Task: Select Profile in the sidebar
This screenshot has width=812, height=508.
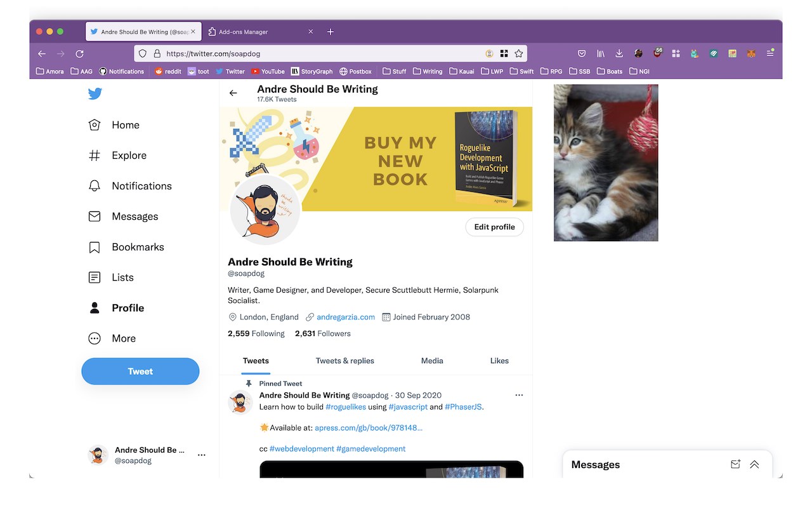Action: pyautogui.click(x=116, y=308)
